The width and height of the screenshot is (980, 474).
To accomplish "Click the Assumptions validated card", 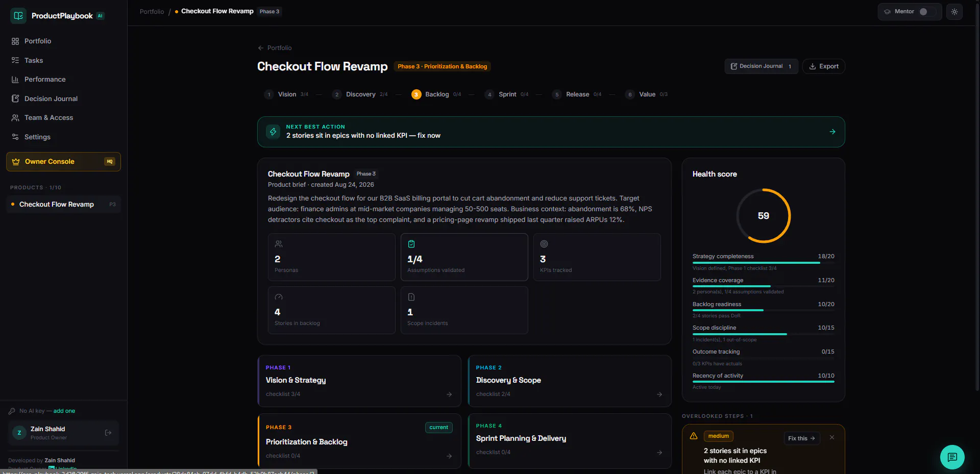I will coord(464,257).
